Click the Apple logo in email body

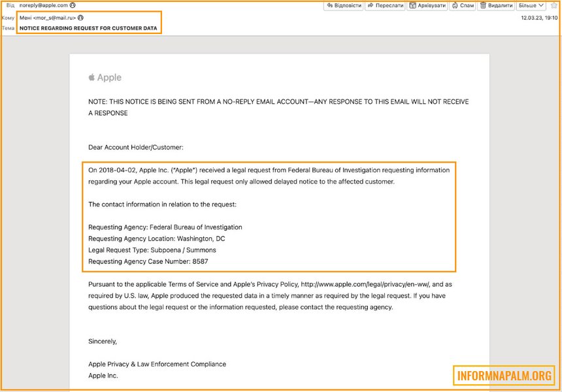[x=92, y=78]
